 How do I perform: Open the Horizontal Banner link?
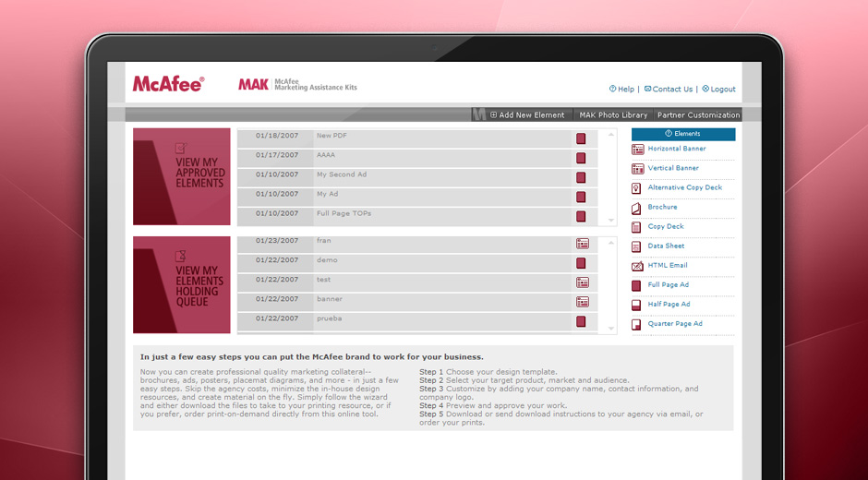677,149
